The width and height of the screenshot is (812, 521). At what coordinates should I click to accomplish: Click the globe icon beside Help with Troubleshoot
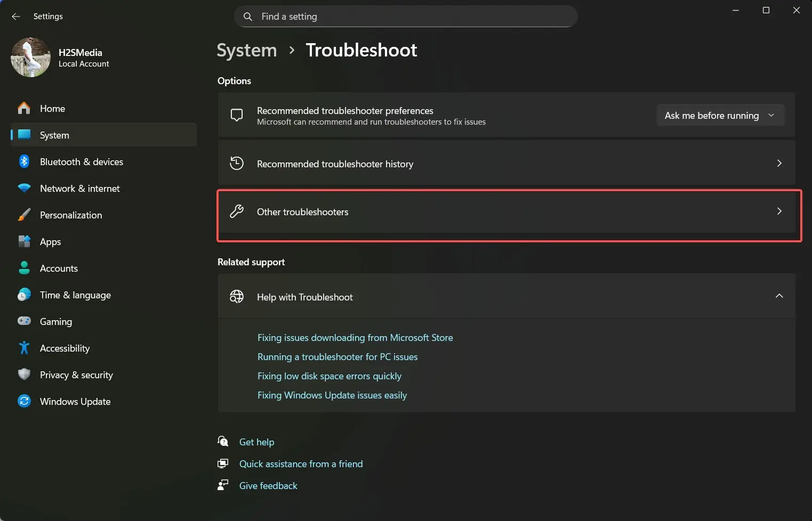click(x=237, y=296)
